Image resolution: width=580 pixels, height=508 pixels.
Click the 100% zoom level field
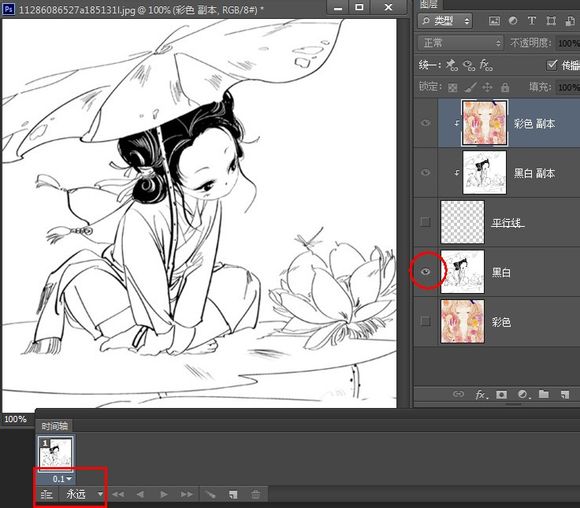[15, 419]
